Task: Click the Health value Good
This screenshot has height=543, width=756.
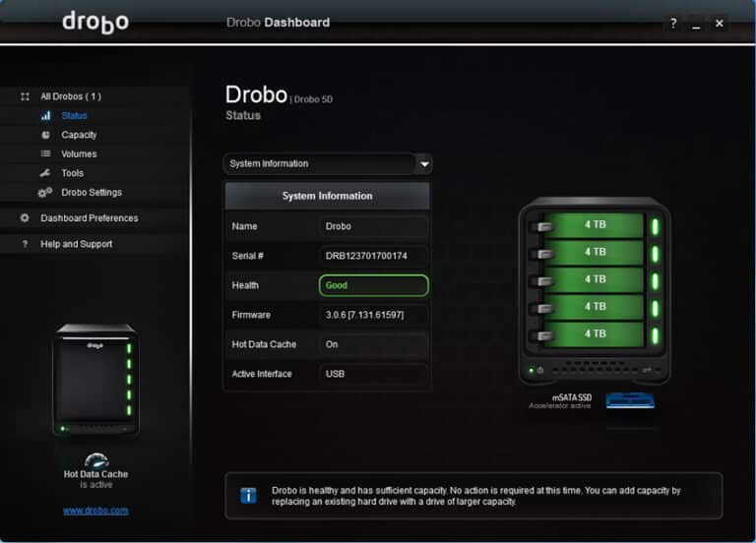Action: (373, 285)
